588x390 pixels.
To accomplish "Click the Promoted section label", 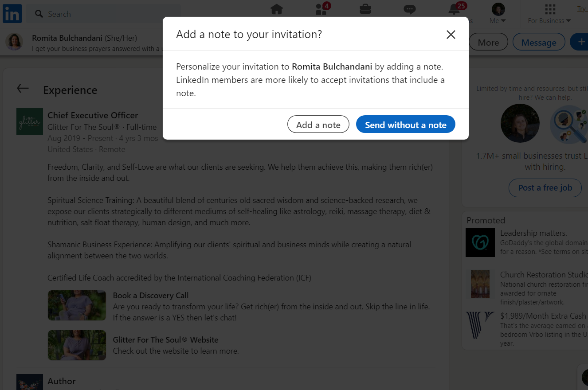I will 486,220.
